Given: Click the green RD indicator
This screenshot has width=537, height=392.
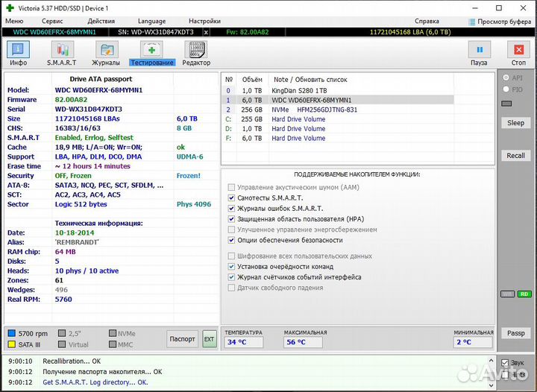Looking at the screenshot, I should click(x=524, y=294).
